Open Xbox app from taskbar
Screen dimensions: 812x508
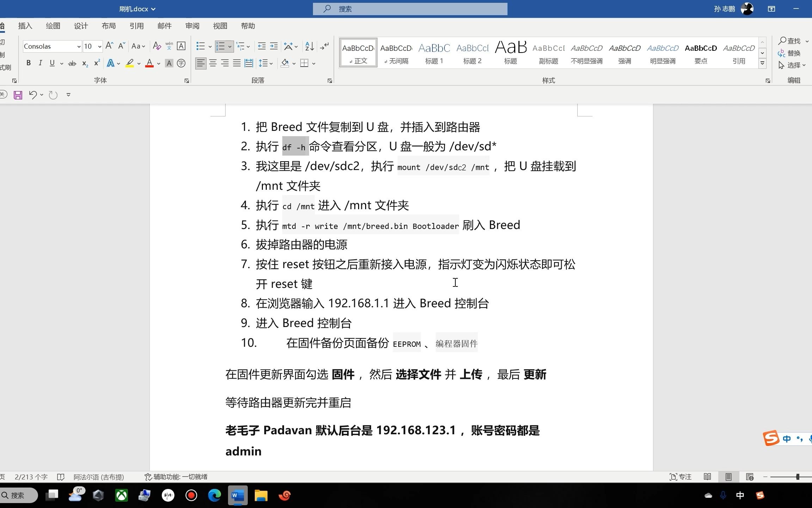122,495
